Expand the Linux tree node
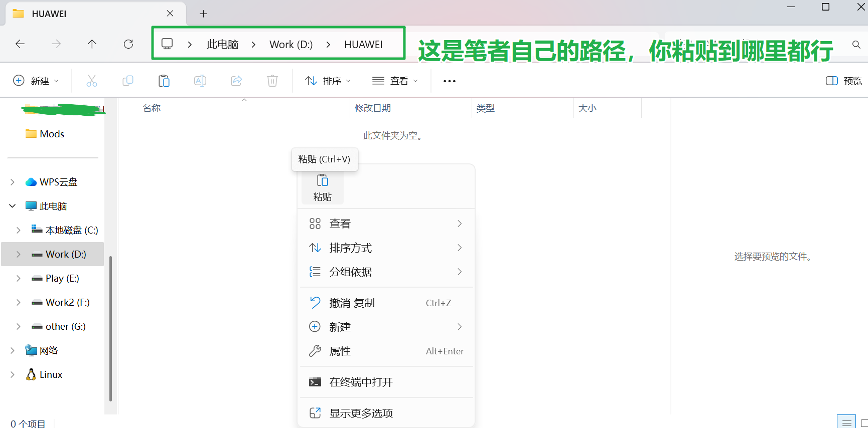 pyautogui.click(x=13, y=374)
